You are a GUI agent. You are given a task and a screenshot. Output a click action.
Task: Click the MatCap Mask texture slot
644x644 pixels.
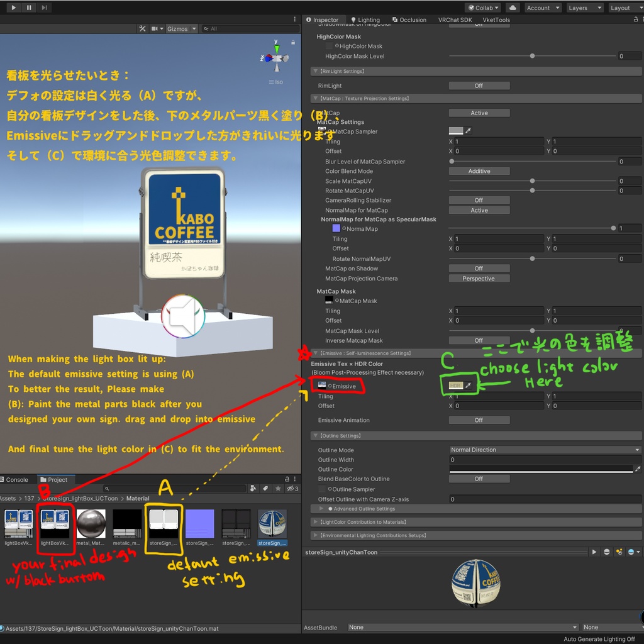tap(329, 300)
